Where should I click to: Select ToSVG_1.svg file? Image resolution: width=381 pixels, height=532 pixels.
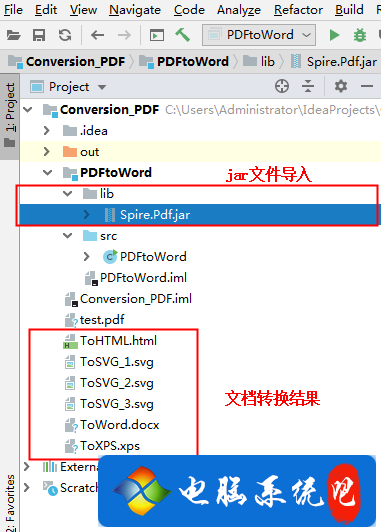click(117, 362)
